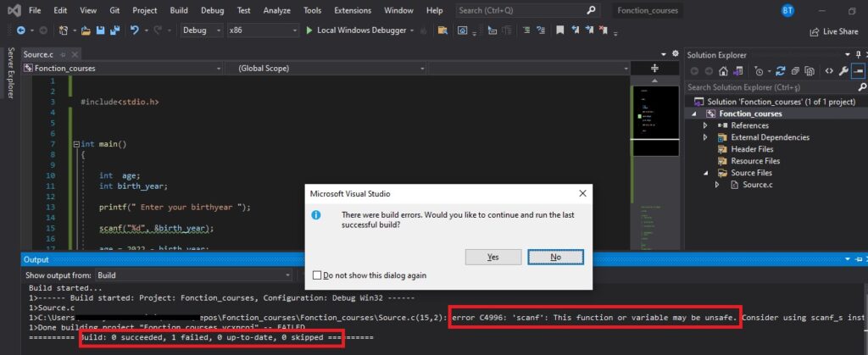Open the Debug configuration dropdown
Viewport: 868px width, 355px height.
pyautogui.click(x=202, y=31)
